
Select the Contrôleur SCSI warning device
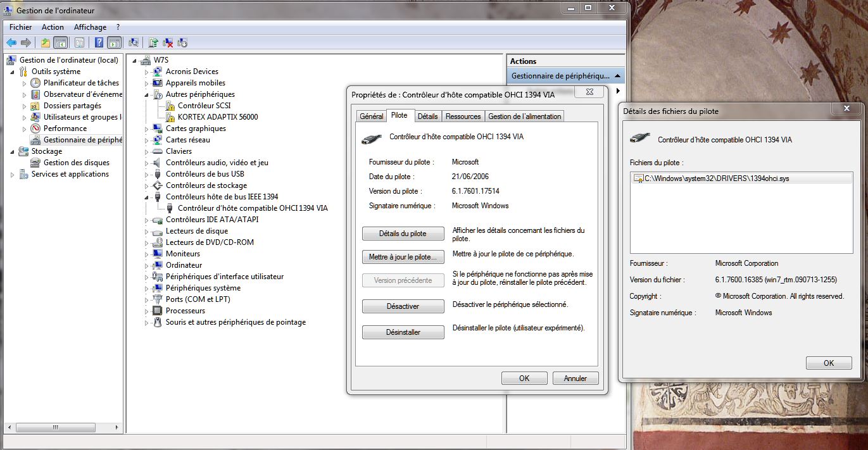click(x=204, y=106)
